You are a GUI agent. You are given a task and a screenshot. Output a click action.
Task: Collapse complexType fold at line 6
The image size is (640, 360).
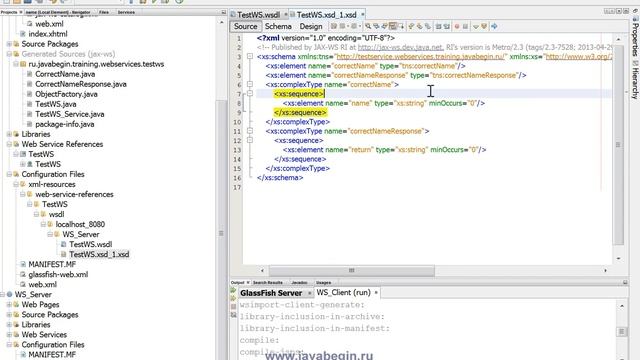pos(250,84)
